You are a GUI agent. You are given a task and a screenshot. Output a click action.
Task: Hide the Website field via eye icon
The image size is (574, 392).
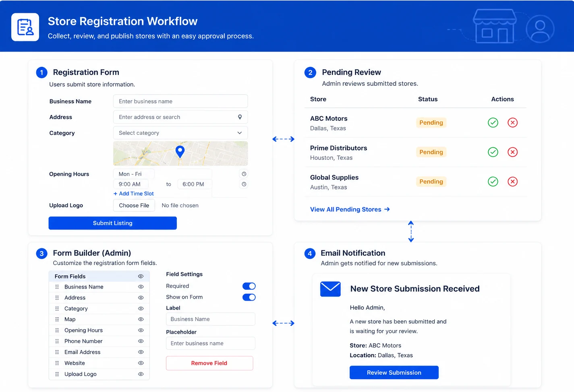pyautogui.click(x=141, y=363)
